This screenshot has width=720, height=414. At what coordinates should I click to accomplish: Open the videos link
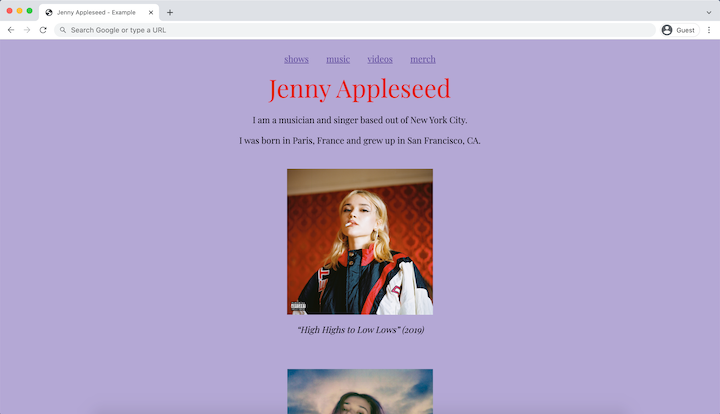pos(380,59)
